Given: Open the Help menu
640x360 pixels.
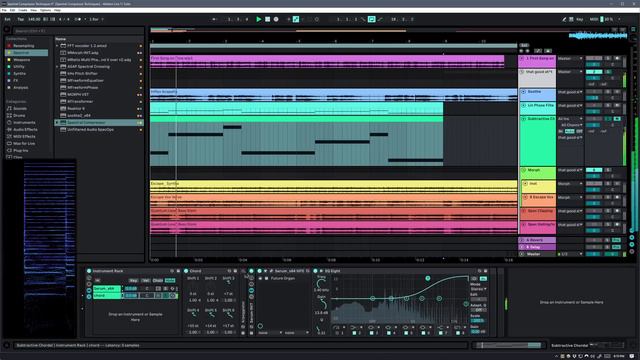Looking at the screenshot, I should coord(58,10).
